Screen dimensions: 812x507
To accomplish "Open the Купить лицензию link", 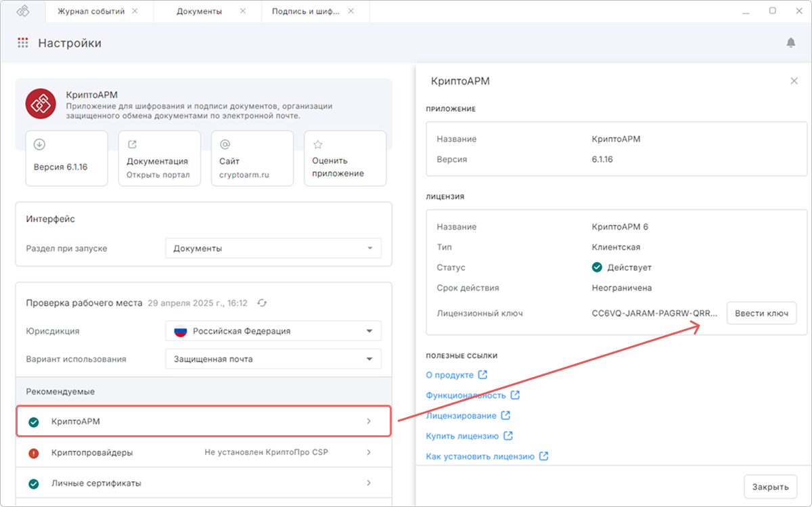I will tap(462, 436).
